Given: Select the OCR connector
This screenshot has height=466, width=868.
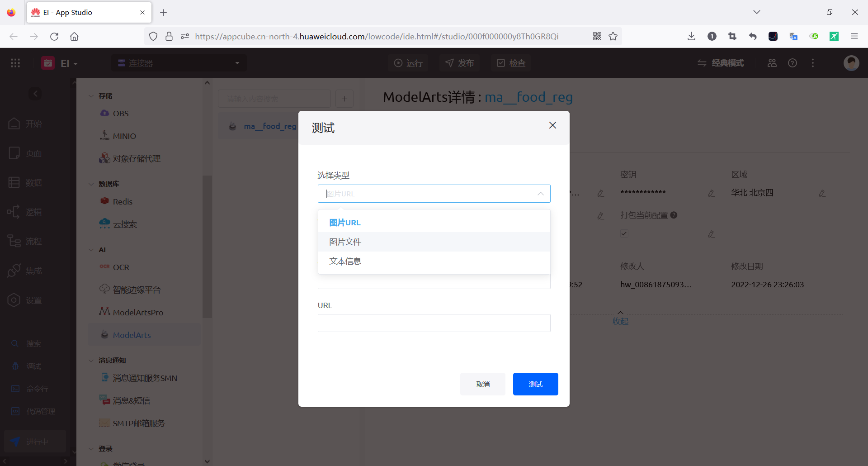Looking at the screenshot, I should (145, 267).
